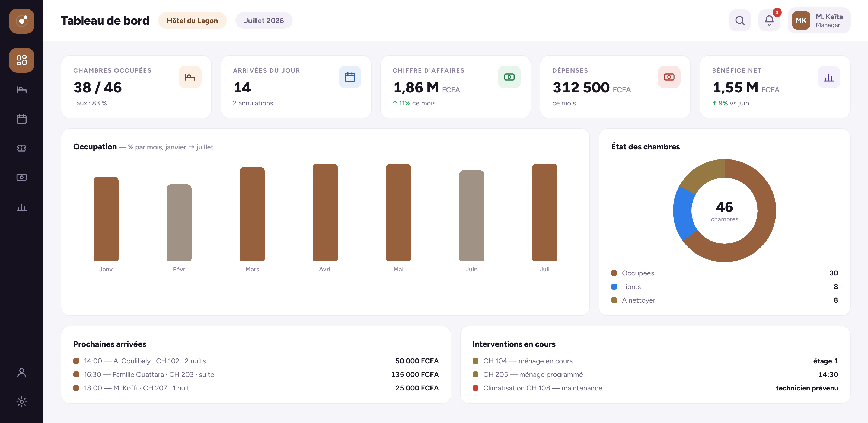Select the Occupées legend entry
This screenshot has width=868, height=423.
coord(725,273)
